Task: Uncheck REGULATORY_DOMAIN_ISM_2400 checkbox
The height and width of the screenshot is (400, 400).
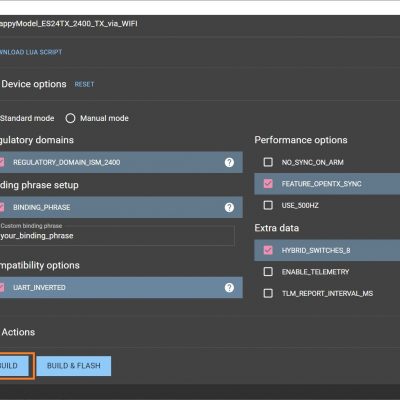Action: 2,162
